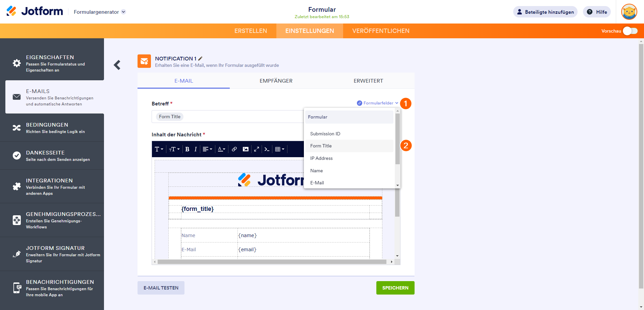Select the Erweitert tab
Image resolution: width=644 pixels, height=310 pixels.
click(x=368, y=81)
